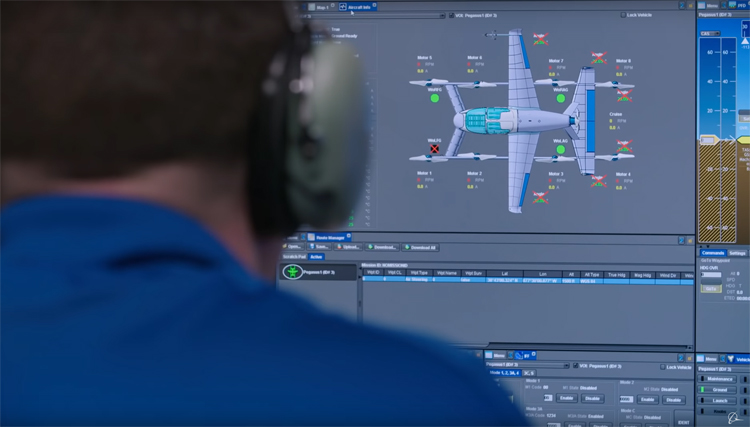Select highlighted waypoint row in route table
This screenshot has height=427, width=750.
[x=528, y=280]
